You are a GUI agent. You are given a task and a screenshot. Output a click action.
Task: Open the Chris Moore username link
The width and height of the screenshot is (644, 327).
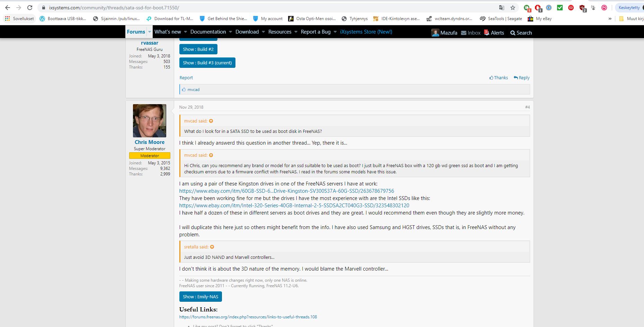pos(150,142)
